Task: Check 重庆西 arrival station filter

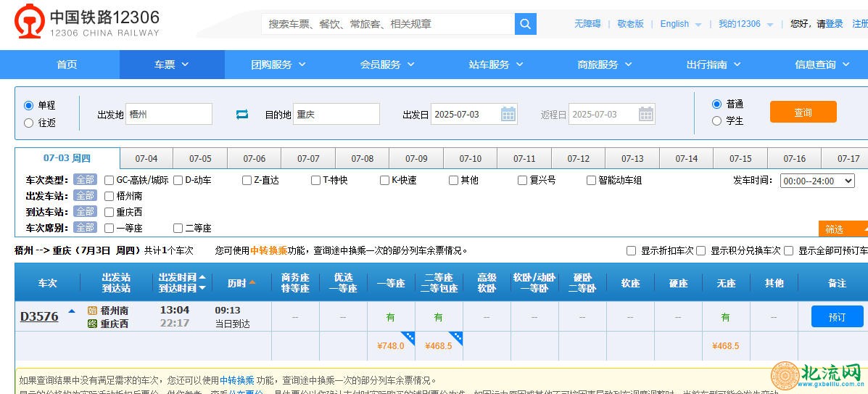Action: pos(109,213)
